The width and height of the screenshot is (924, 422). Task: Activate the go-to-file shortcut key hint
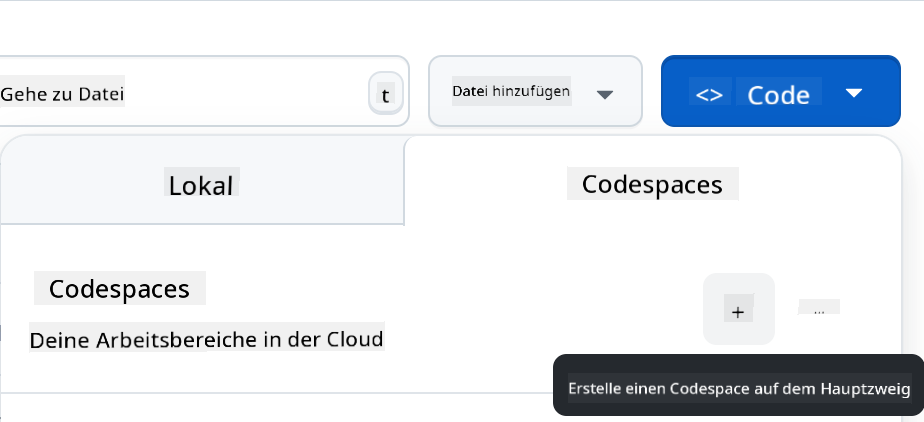(385, 95)
